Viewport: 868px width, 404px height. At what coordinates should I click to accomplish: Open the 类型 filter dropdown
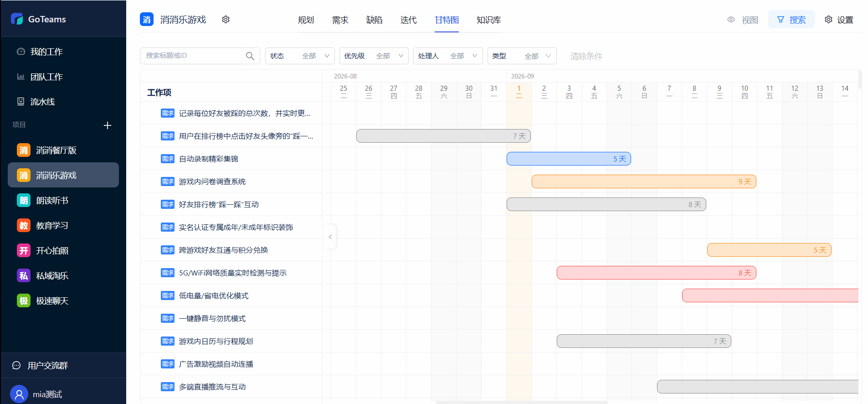click(522, 56)
